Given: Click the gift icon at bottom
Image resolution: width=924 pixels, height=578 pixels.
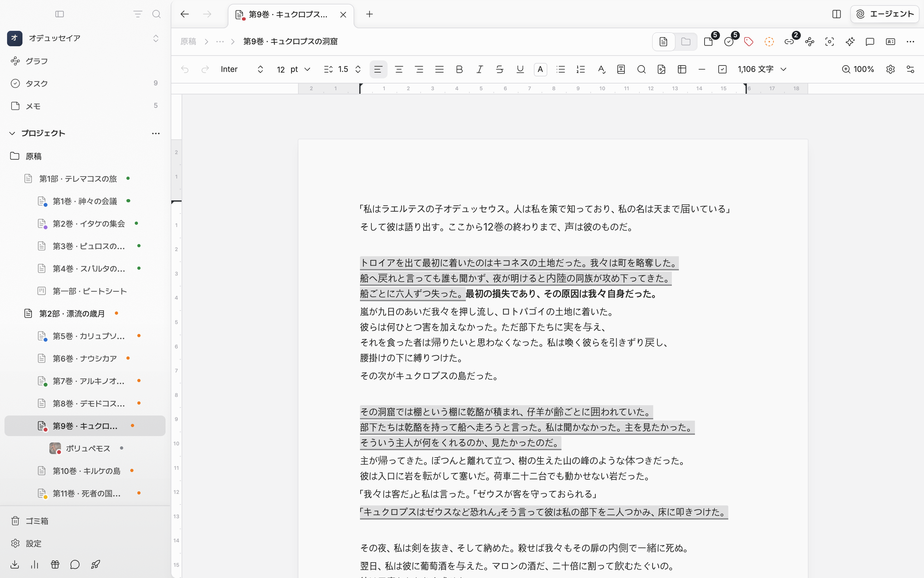Looking at the screenshot, I should [x=55, y=564].
